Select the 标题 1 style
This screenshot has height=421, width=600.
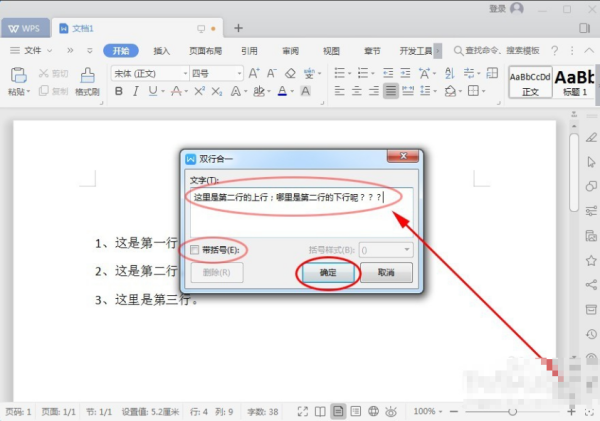[574, 82]
